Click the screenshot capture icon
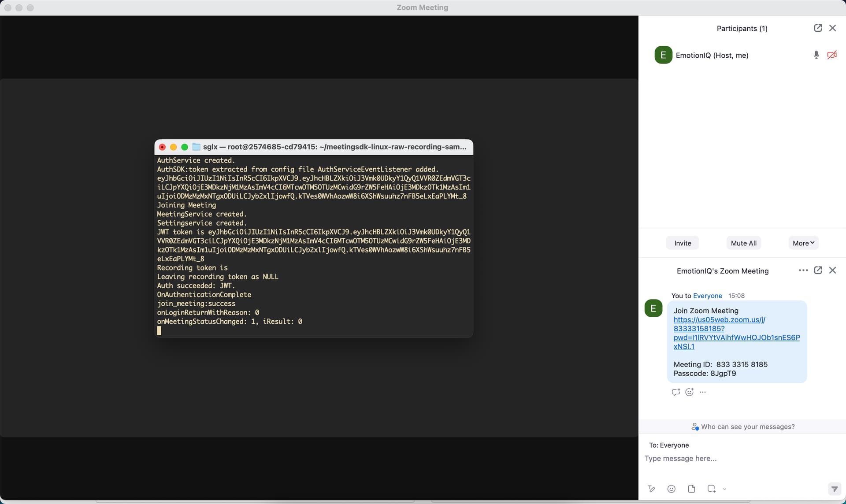Image resolution: width=846 pixels, height=504 pixels. point(711,489)
